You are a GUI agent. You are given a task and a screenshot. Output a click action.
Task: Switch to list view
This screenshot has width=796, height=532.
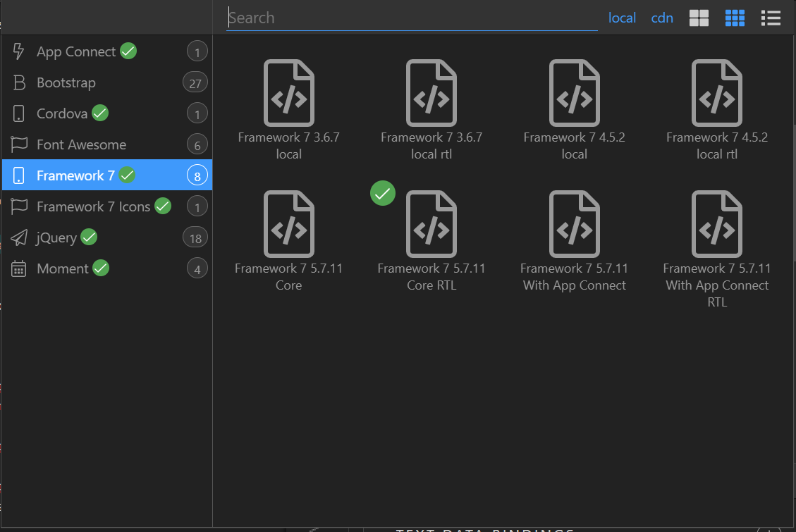(771, 18)
